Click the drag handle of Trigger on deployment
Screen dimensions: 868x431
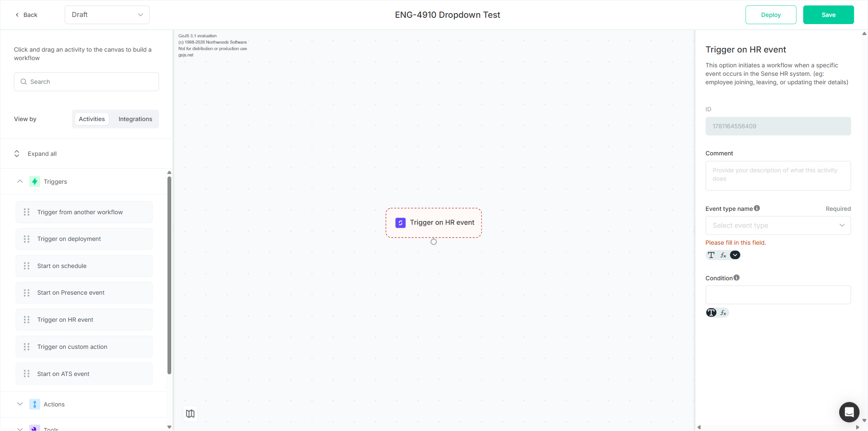[x=27, y=239]
